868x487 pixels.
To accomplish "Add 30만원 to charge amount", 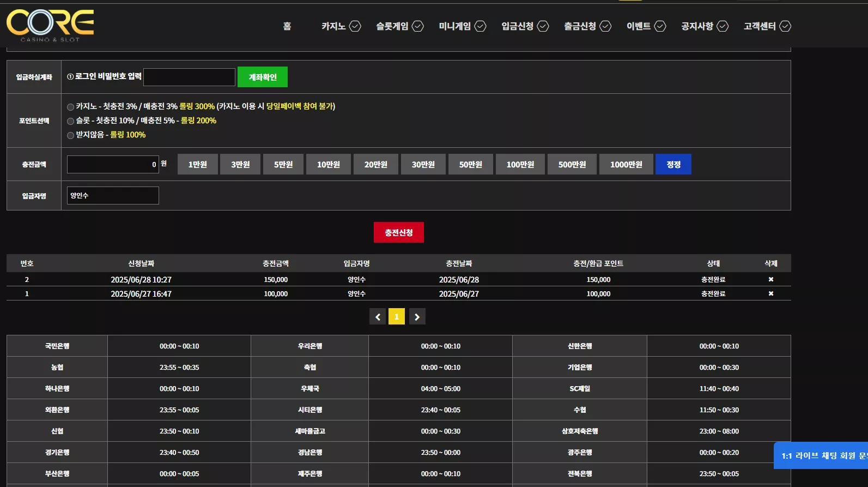I will pos(423,164).
